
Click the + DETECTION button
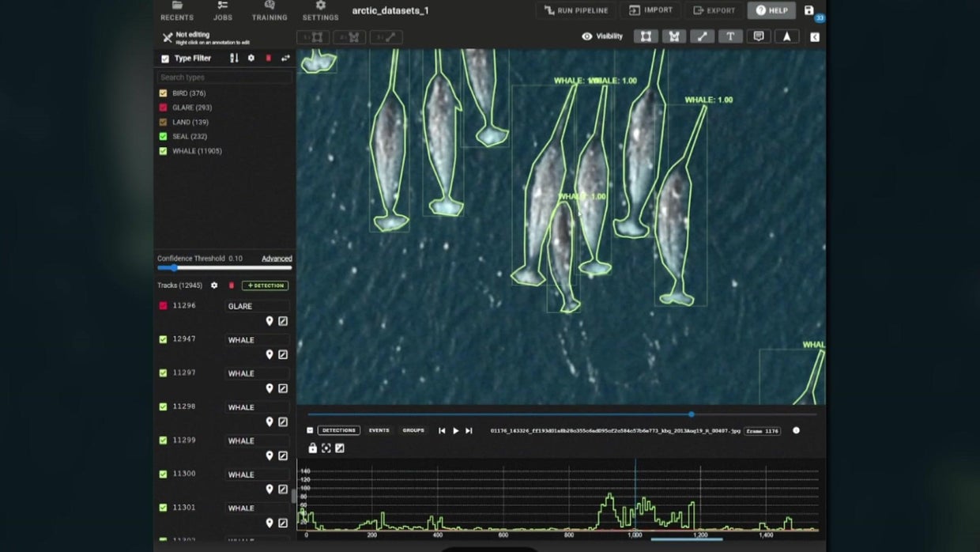(x=265, y=285)
